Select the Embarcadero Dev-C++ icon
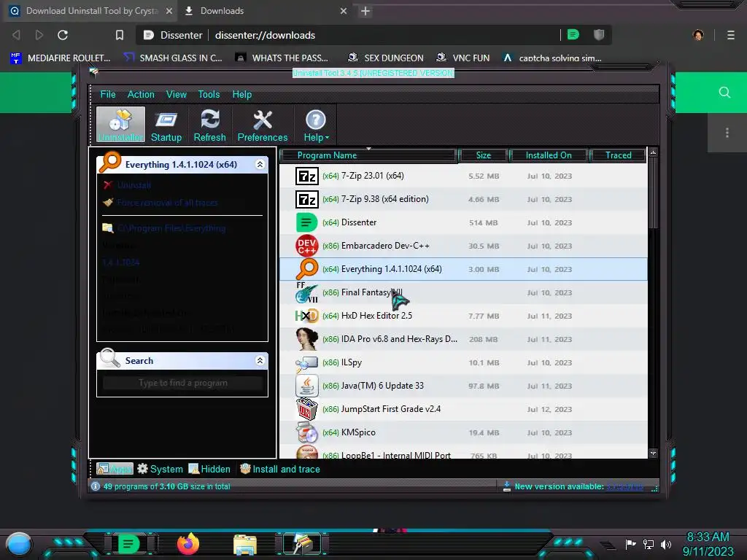The height and width of the screenshot is (560, 747). click(x=307, y=246)
